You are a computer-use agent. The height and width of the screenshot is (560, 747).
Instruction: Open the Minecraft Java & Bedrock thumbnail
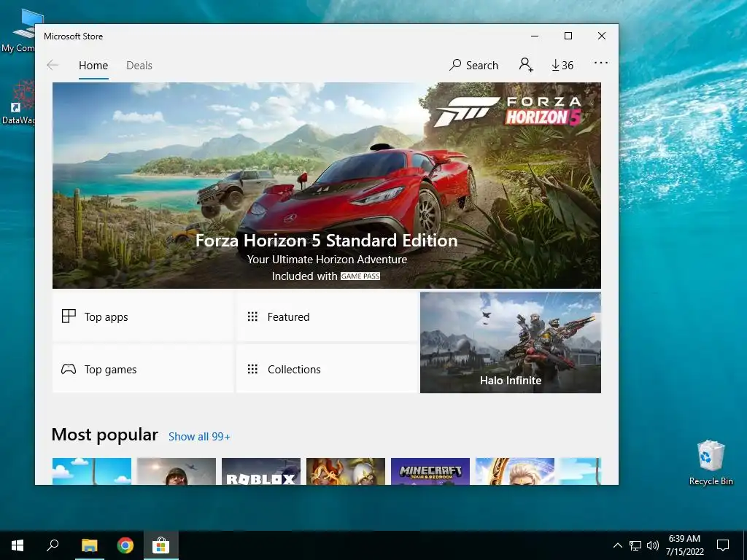[430, 472]
